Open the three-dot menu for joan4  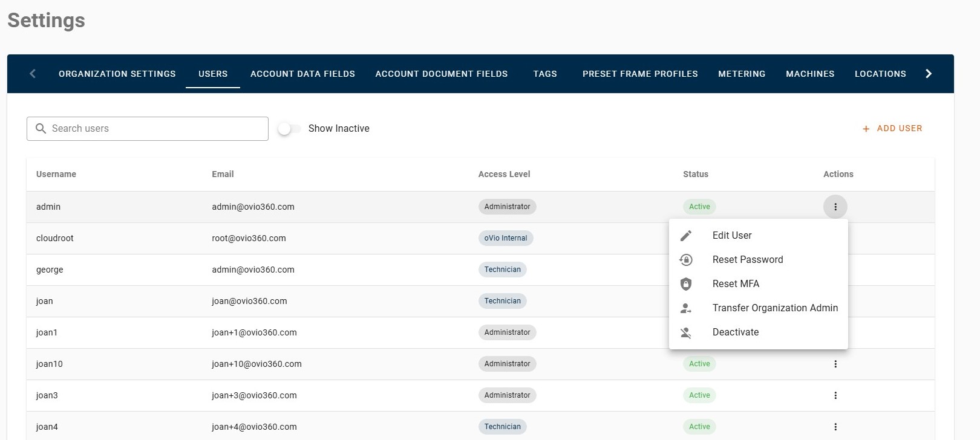tap(835, 427)
